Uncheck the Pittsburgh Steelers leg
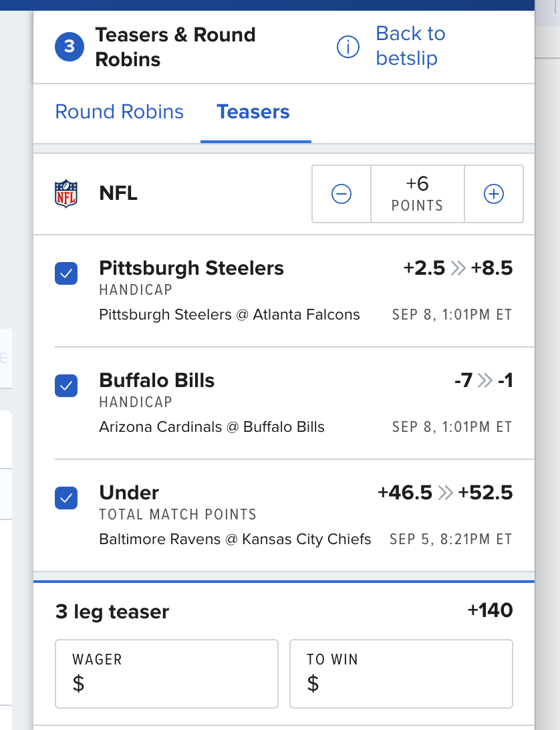The image size is (560, 730). [66, 273]
